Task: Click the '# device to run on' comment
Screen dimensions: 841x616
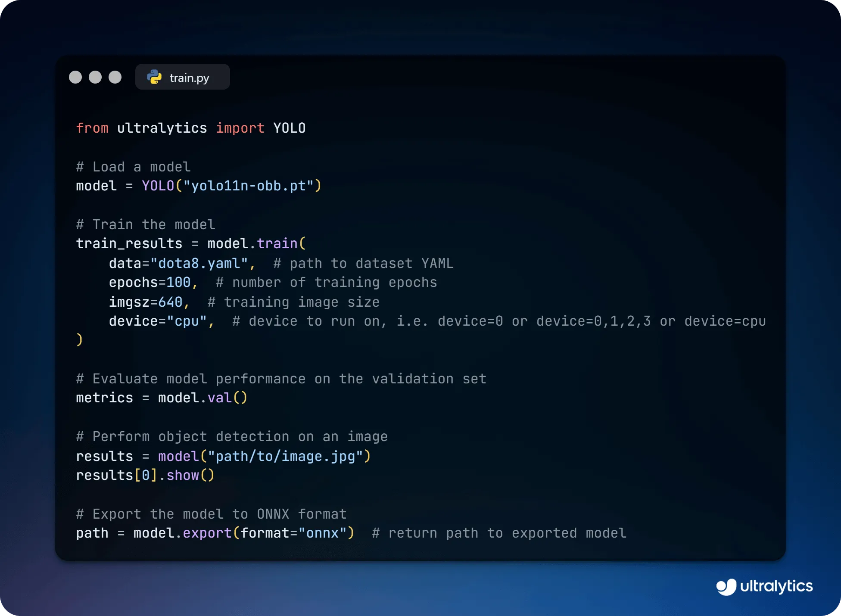Action: coord(499,321)
